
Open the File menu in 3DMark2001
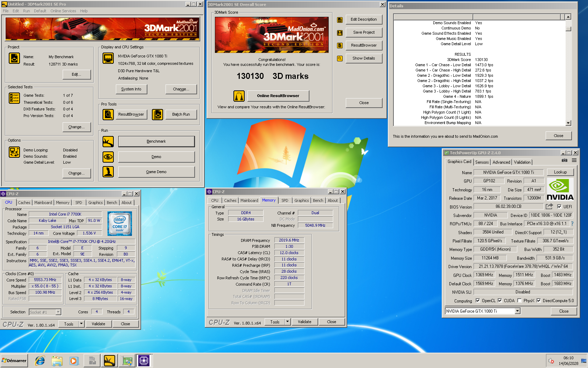coord(6,11)
